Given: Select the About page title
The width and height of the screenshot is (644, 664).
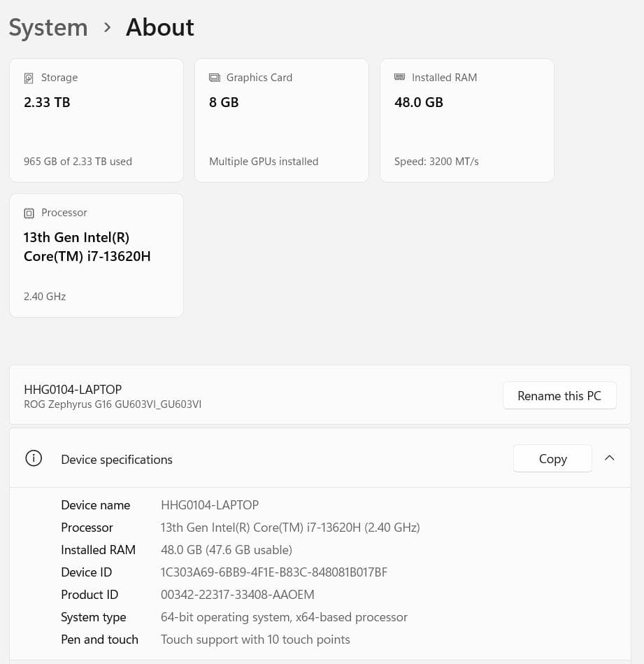Looking at the screenshot, I should point(159,27).
